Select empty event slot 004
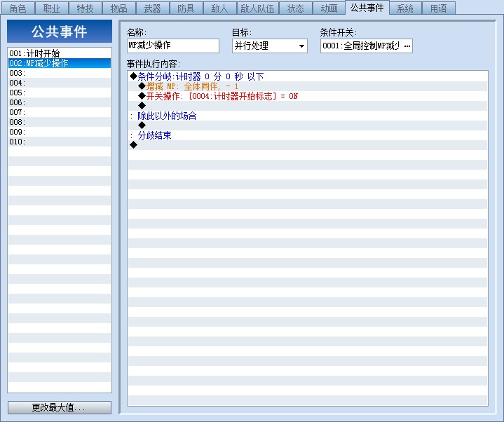 (60, 83)
